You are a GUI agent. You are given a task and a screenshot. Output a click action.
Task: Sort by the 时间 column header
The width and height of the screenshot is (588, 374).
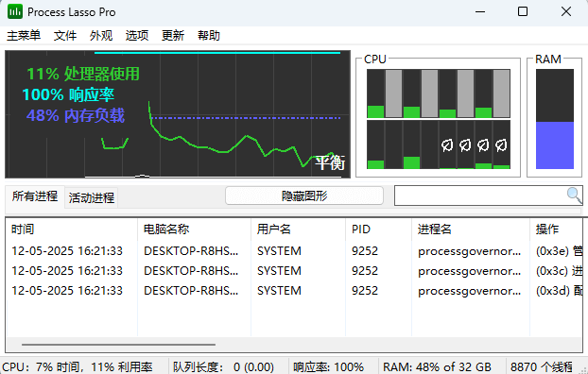[x=71, y=229]
